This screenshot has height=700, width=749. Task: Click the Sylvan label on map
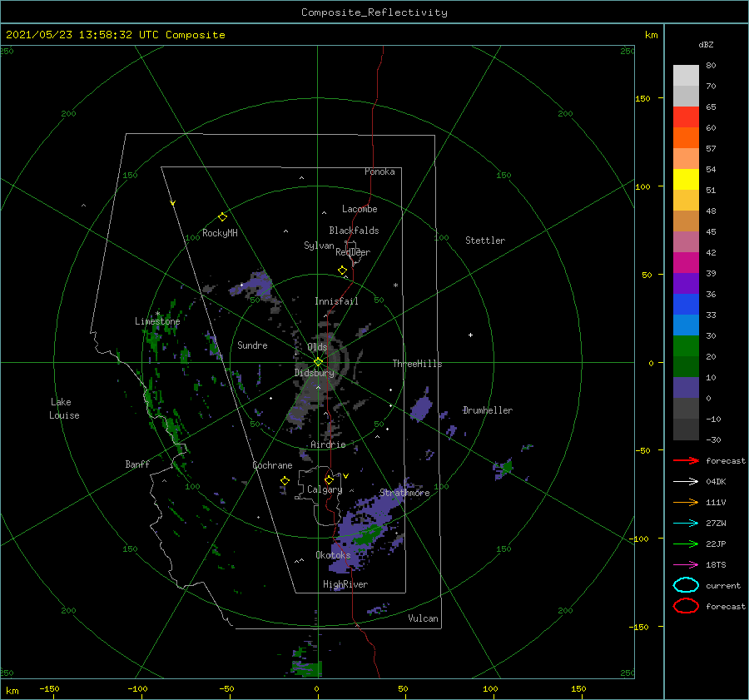click(319, 246)
